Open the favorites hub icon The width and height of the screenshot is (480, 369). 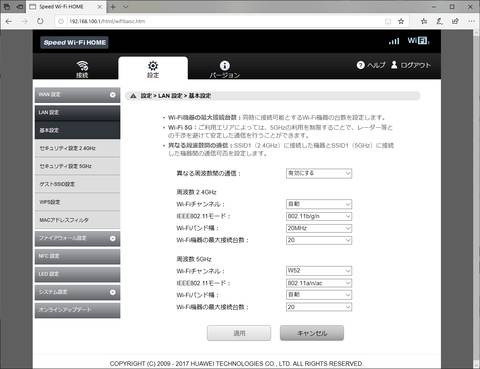tap(424, 21)
